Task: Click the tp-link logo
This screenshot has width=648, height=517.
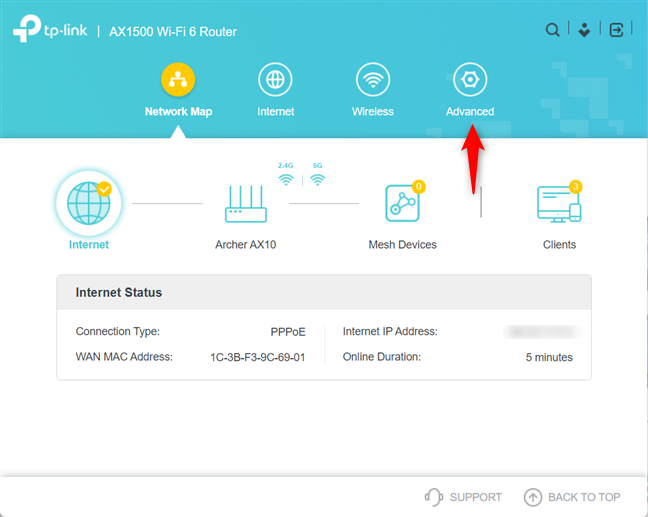Action: pos(50,29)
